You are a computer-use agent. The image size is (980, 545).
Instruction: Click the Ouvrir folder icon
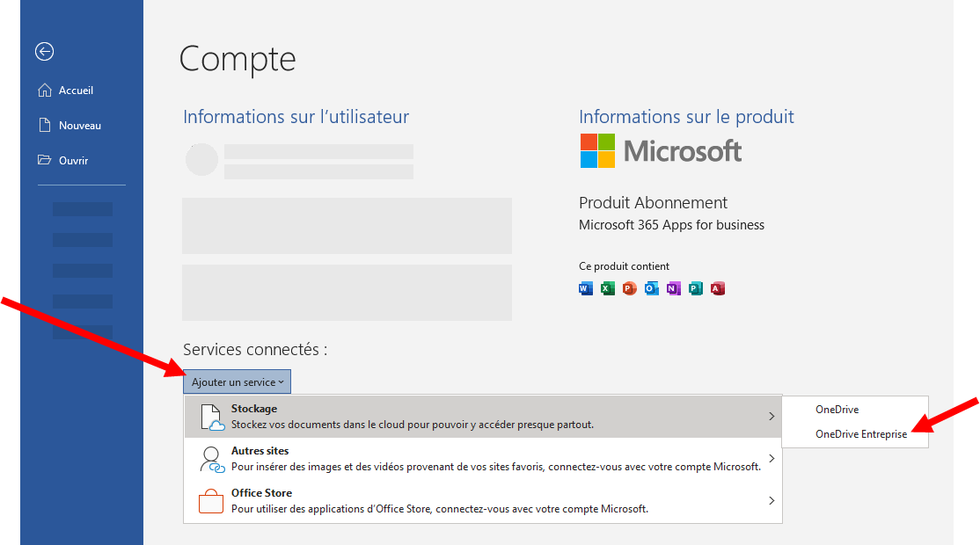pyautogui.click(x=44, y=160)
